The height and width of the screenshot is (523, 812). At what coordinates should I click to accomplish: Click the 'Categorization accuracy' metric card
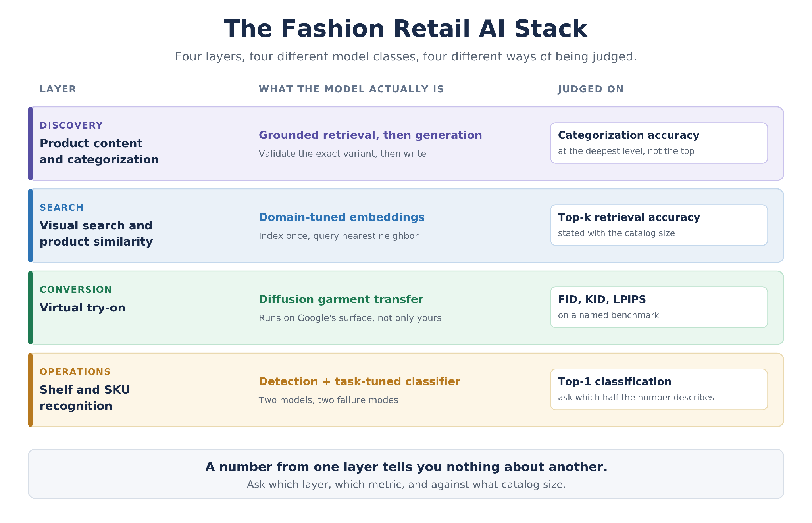(659, 143)
